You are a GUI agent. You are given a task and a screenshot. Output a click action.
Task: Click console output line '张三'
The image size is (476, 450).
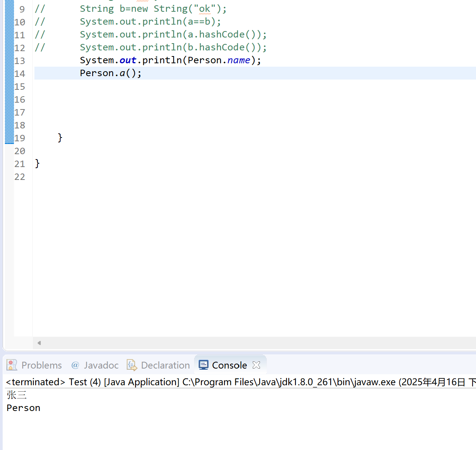click(17, 395)
